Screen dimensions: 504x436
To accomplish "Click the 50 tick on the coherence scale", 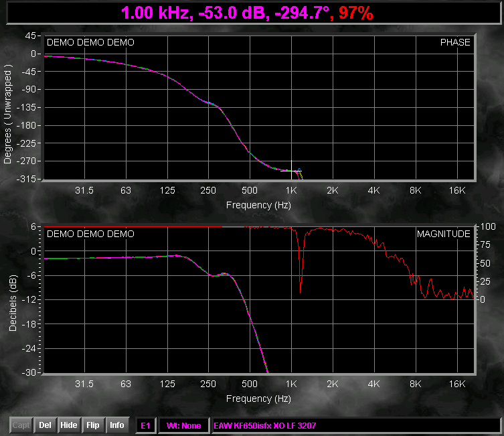I will (x=485, y=263).
